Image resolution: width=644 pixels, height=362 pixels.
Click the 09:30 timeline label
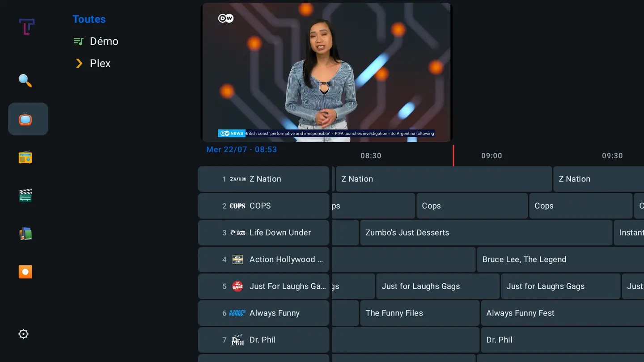coord(612,156)
